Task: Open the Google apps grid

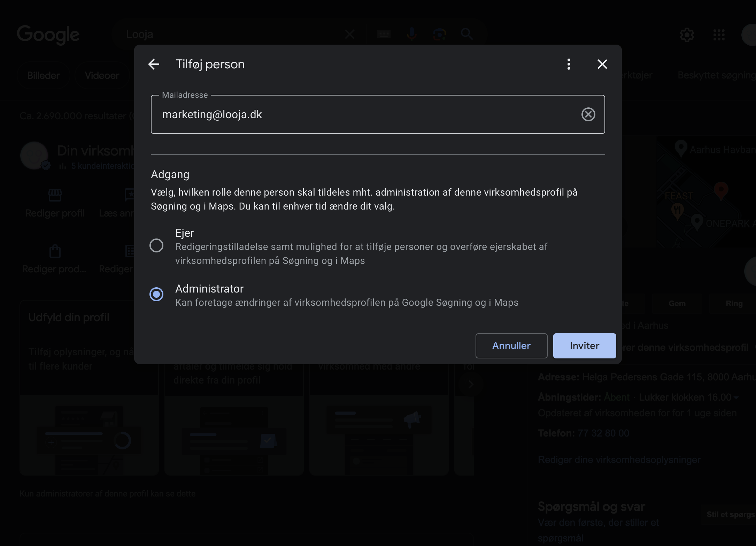Action: pyautogui.click(x=719, y=35)
